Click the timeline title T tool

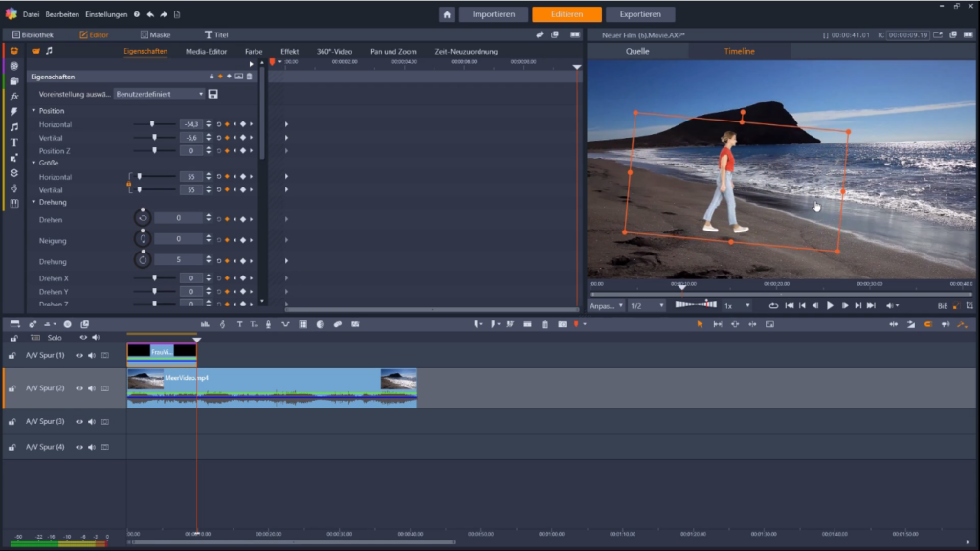coord(239,324)
